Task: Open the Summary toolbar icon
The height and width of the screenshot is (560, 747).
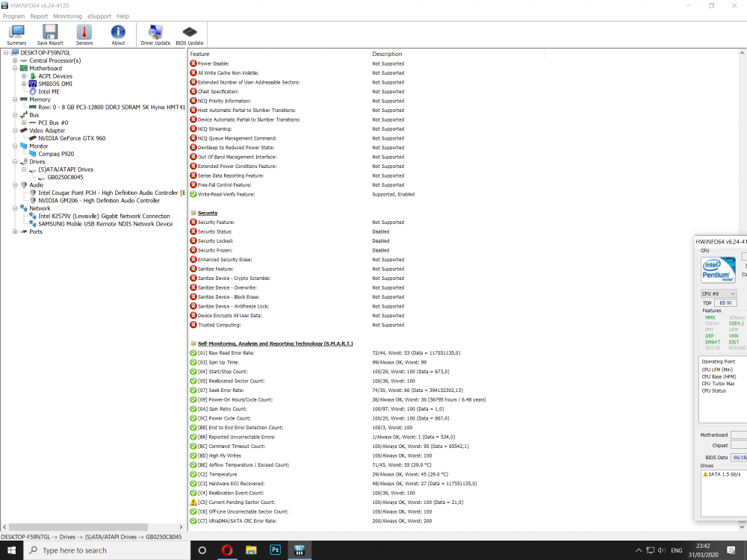Action: [16, 35]
